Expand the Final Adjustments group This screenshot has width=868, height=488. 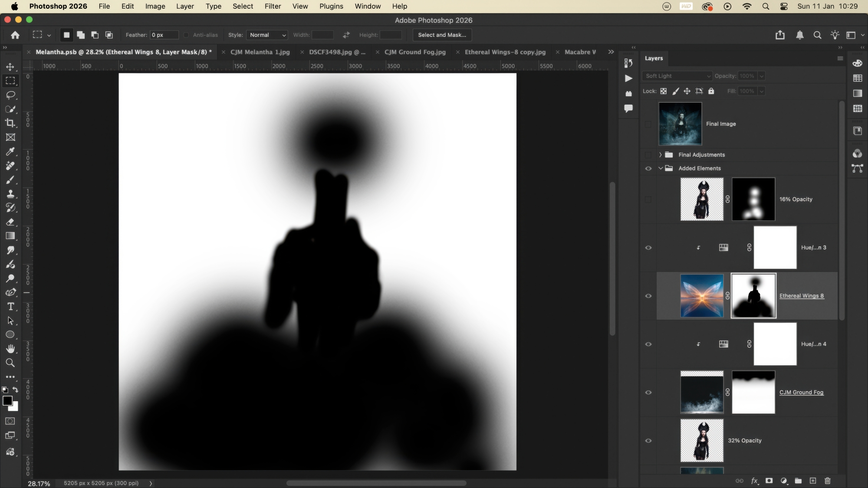661,155
